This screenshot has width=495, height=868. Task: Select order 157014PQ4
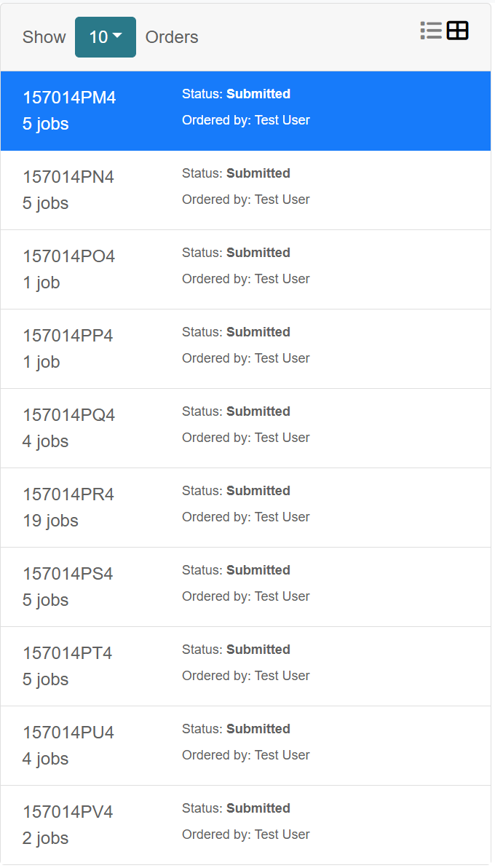(246, 428)
